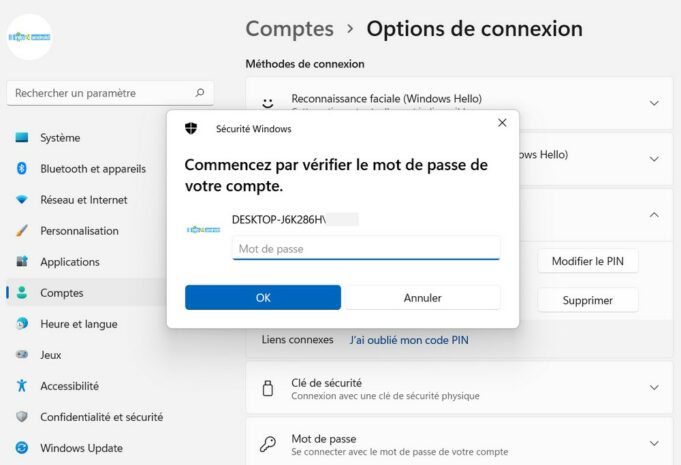Go to Comptes breadcrumb

pos(290,29)
